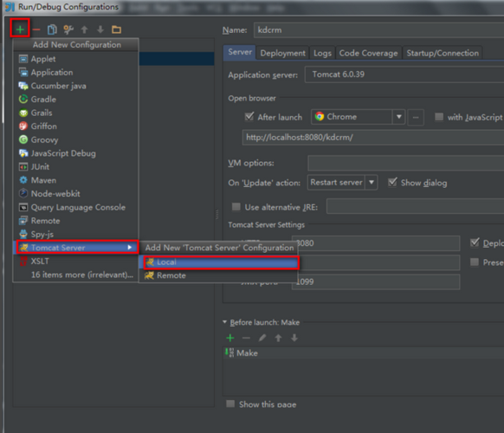This screenshot has width=504, height=433.
Task: Click the Move Down arrow in toolbar
Action: 100,29
